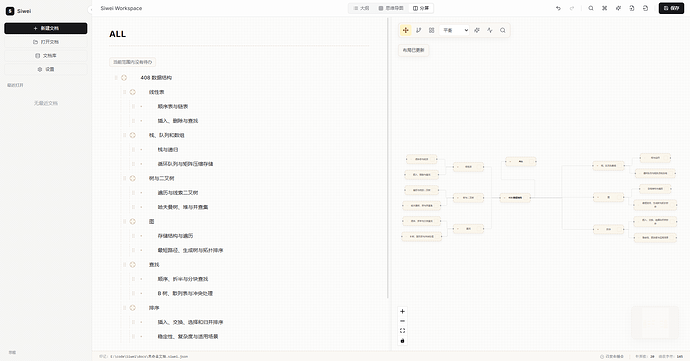Click the Siwei Workspace title text

(x=121, y=8)
